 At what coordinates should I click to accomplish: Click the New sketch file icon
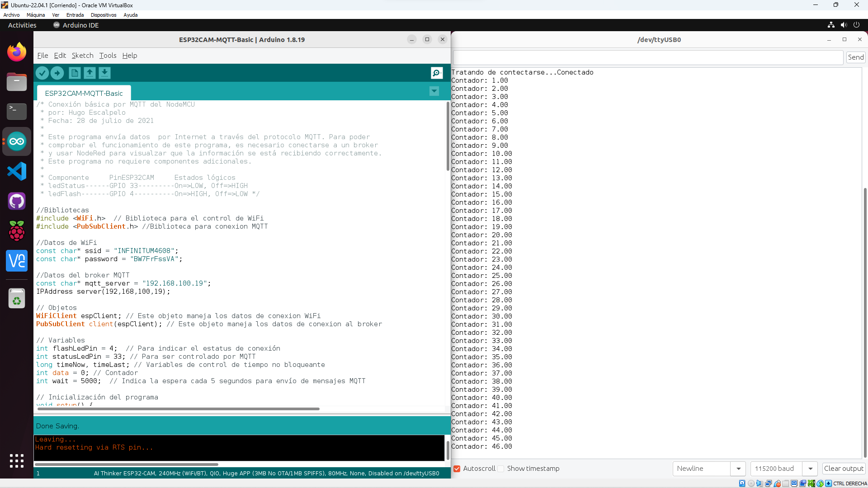tap(75, 73)
